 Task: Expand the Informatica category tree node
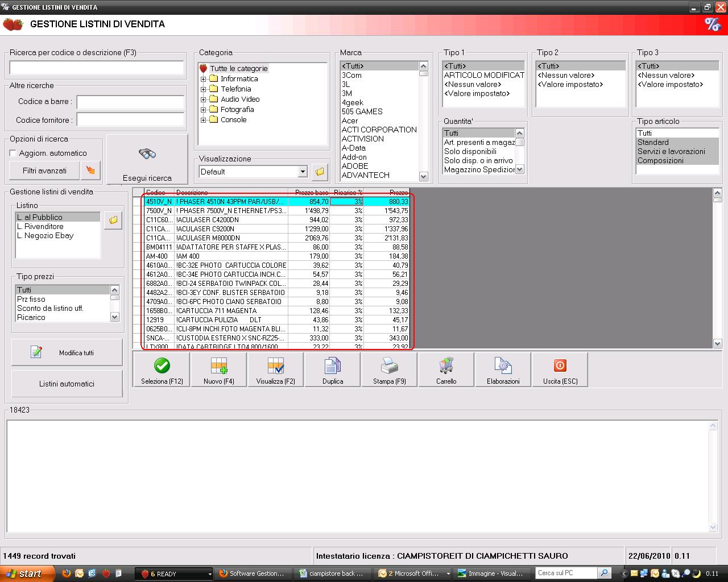[204, 79]
